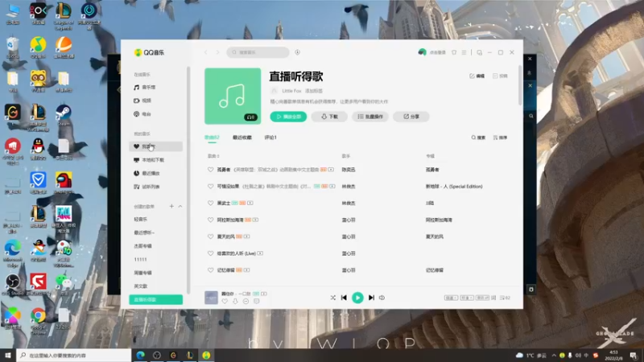Open the 11111 playlist in the sidebar
Screen dimensions: 644x362
(140, 259)
